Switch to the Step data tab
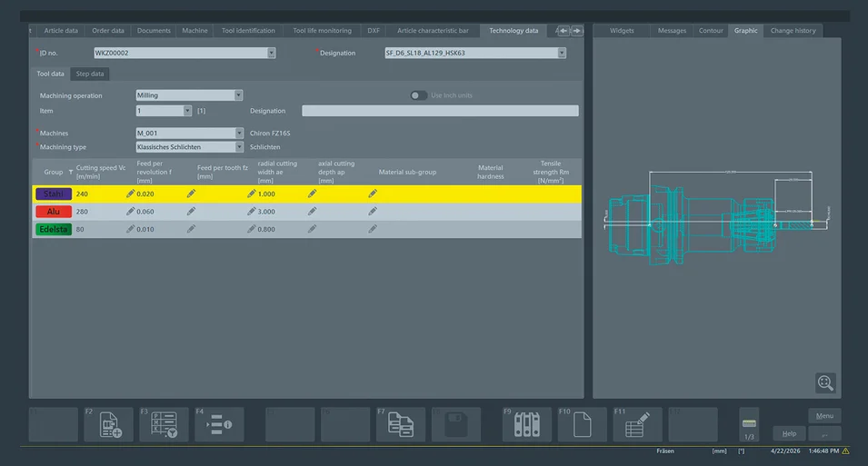The height and width of the screenshot is (466, 868). (90, 74)
